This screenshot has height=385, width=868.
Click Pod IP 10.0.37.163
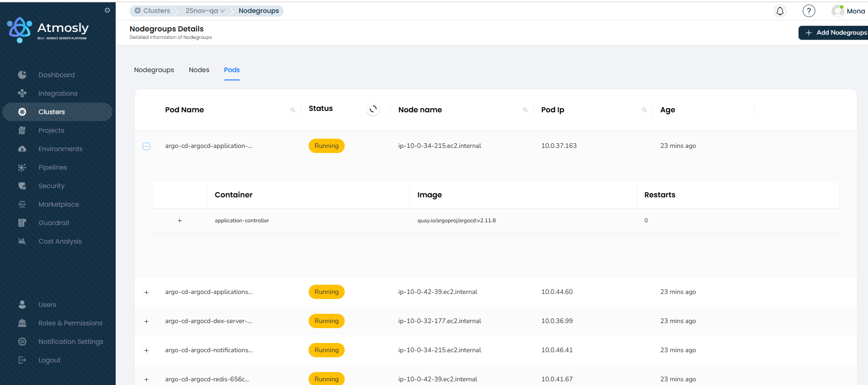pyautogui.click(x=559, y=146)
